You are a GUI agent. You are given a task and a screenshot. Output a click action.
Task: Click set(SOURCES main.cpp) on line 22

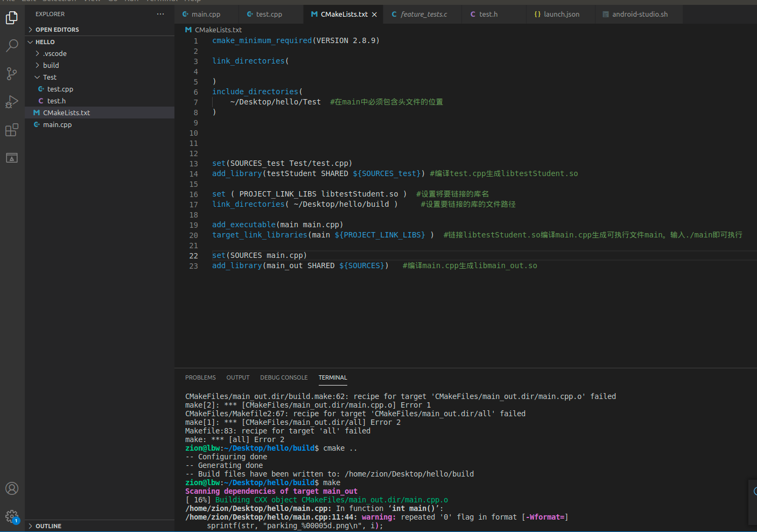click(x=260, y=255)
